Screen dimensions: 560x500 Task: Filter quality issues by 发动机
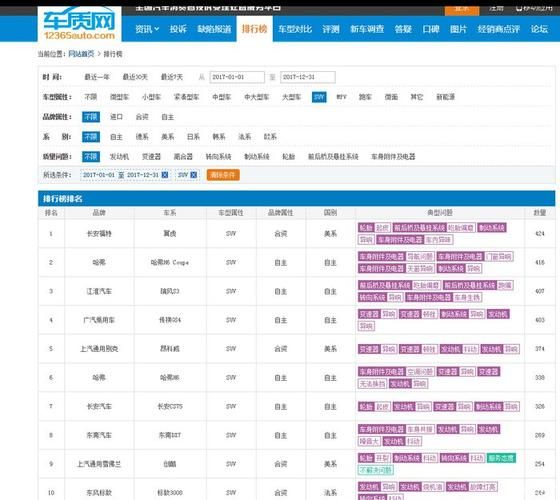119,156
